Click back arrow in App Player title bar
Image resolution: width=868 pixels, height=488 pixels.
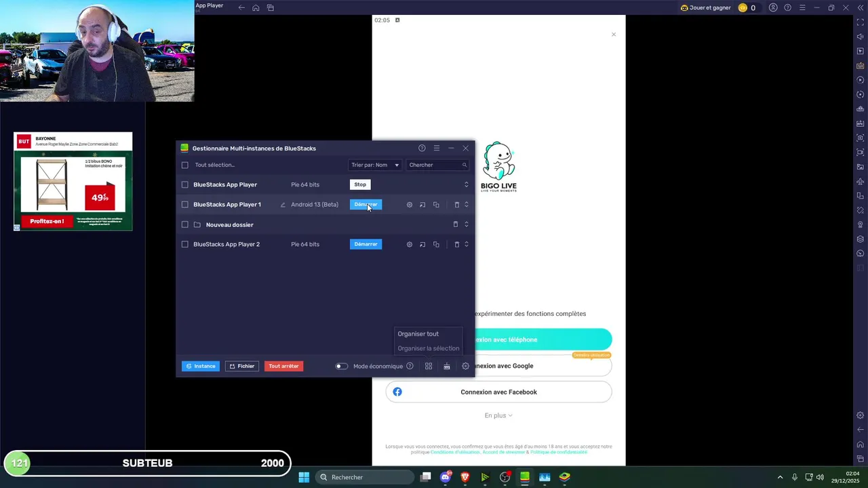[x=241, y=7]
